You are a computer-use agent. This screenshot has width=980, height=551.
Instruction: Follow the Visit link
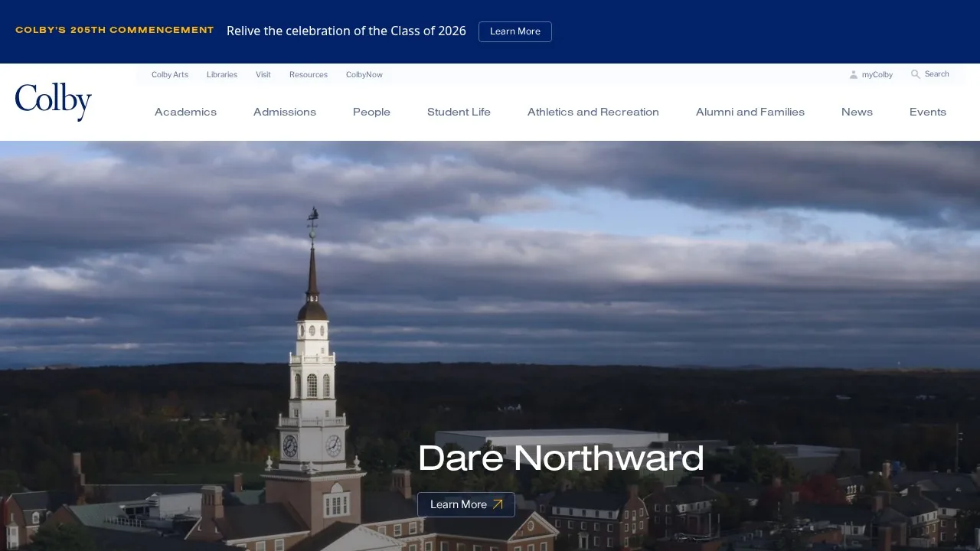[263, 75]
